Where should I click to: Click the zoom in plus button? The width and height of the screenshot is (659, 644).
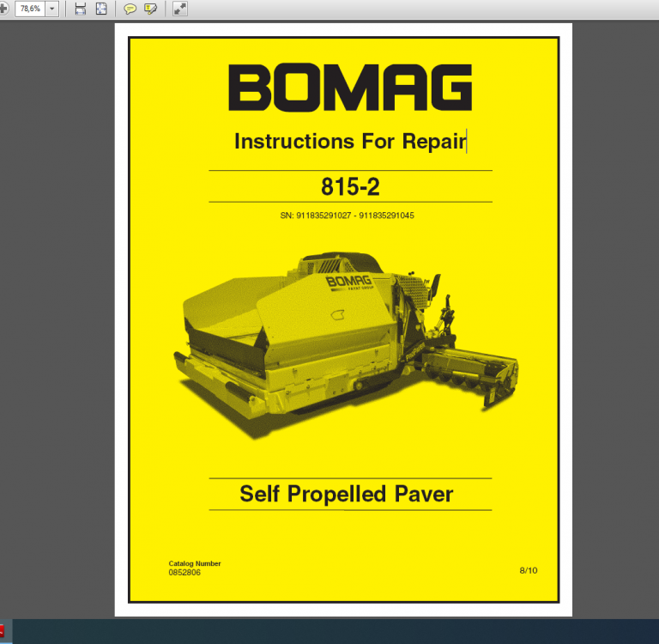pyautogui.click(x=3, y=9)
